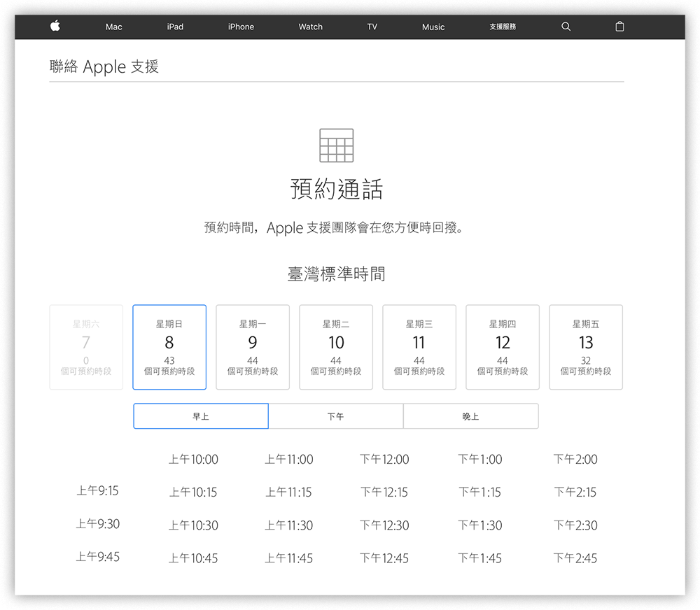
Task: Click the 聯絡 Apple 支援 page title
Action: tap(104, 66)
